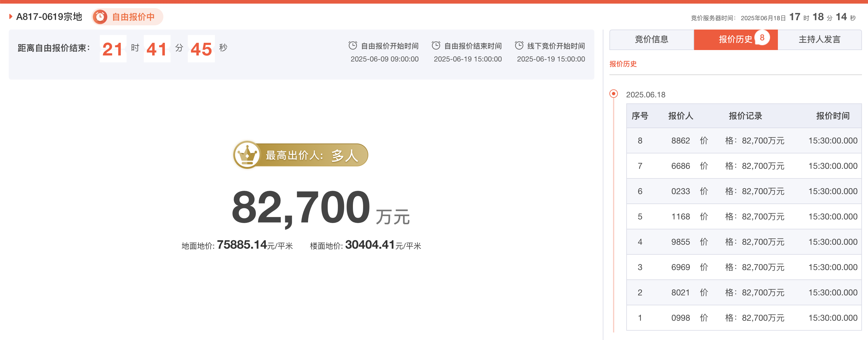Click the 自由报价结束时间 date value
The height and width of the screenshot is (340, 868).
pos(468,59)
